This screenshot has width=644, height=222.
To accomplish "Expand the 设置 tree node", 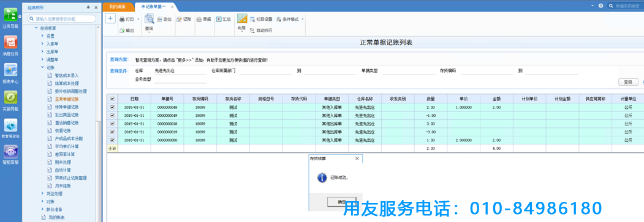I will tap(42, 35).
